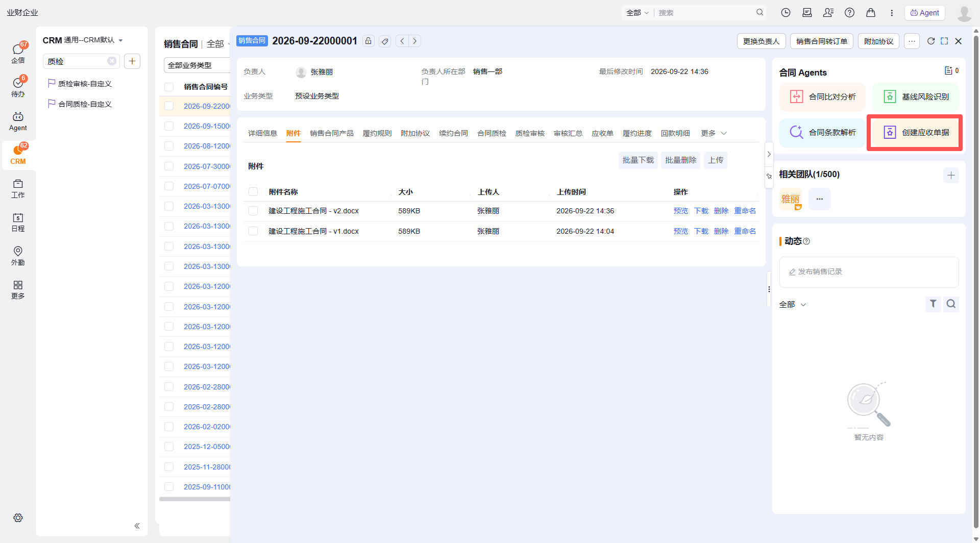Image resolution: width=980 pixels, height=543 pixels.
Task: Tick checkbox for contract 2026-09-2200 row
Action: point(169,106)
